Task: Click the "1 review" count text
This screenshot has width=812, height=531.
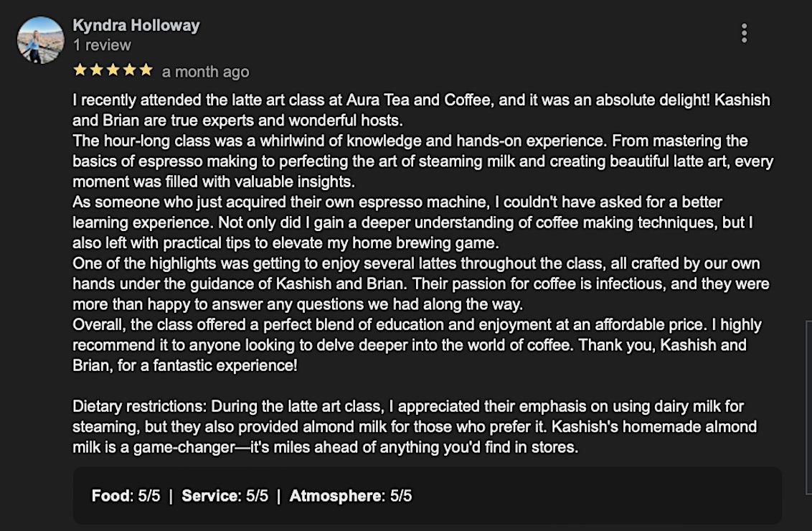Action: 102,45
